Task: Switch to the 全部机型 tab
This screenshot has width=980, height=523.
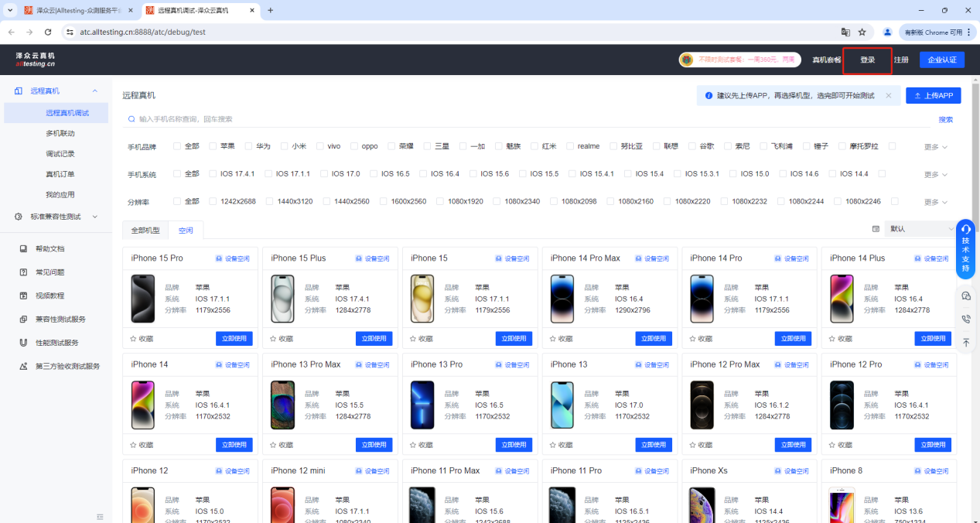Action: click(x=145, y=231)
